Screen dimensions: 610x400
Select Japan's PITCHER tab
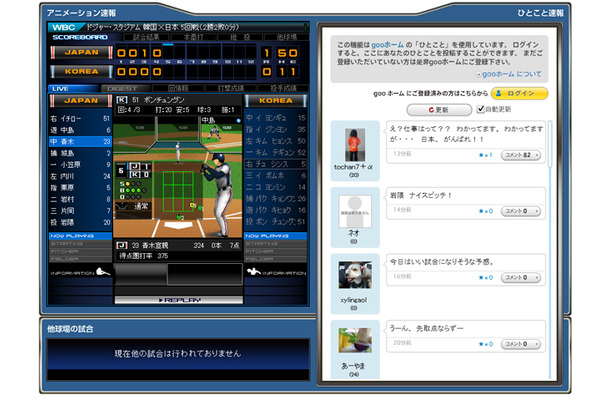pyautogui.click(x=81, y=251)
